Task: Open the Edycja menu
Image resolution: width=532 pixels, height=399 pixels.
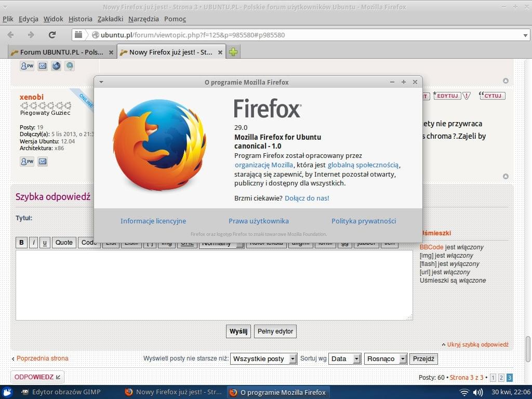Action: 29,19
